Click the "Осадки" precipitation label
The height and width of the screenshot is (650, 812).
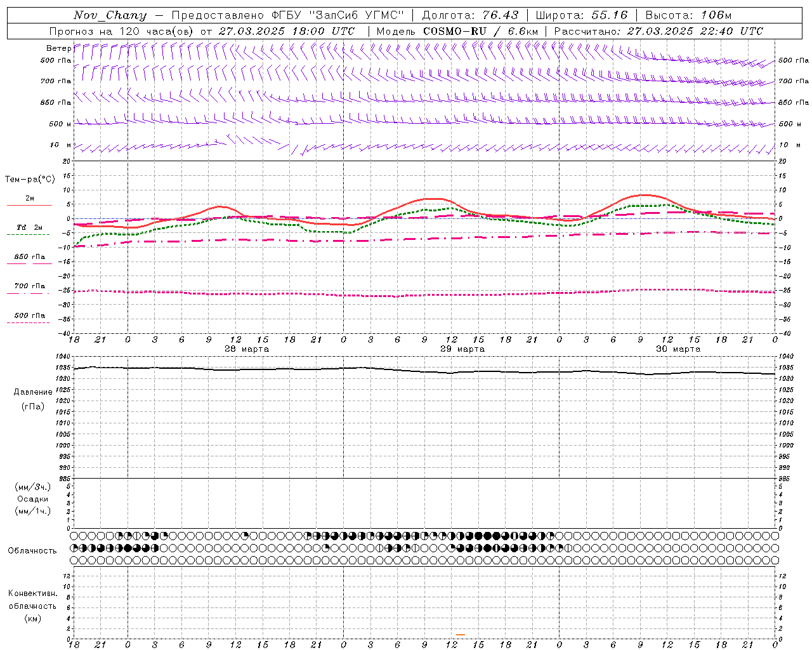tap(33, 499)
